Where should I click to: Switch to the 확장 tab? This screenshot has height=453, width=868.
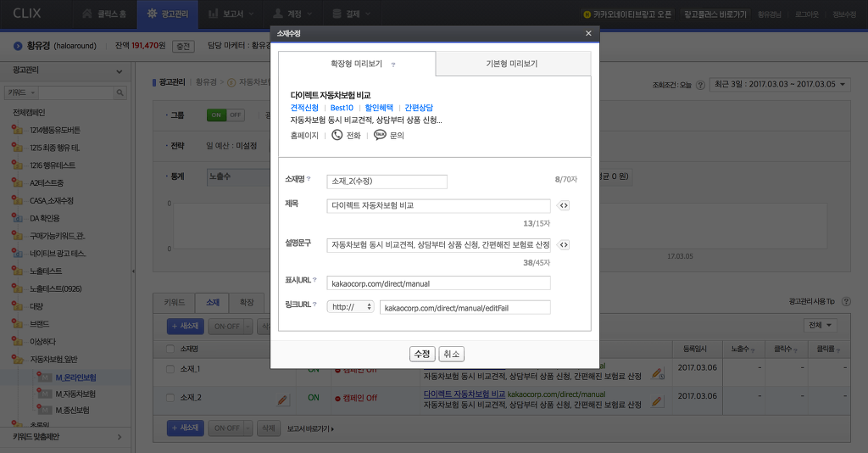pos(247,302)
